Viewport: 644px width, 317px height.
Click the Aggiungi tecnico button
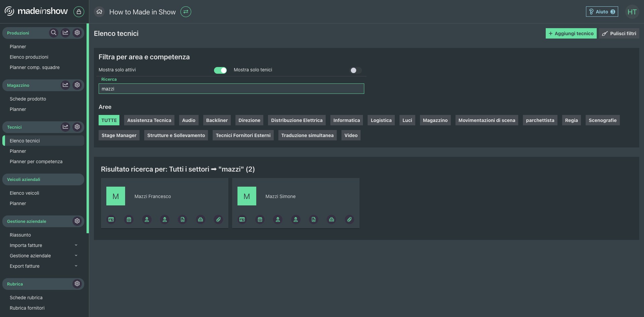[x=571, y=34]
